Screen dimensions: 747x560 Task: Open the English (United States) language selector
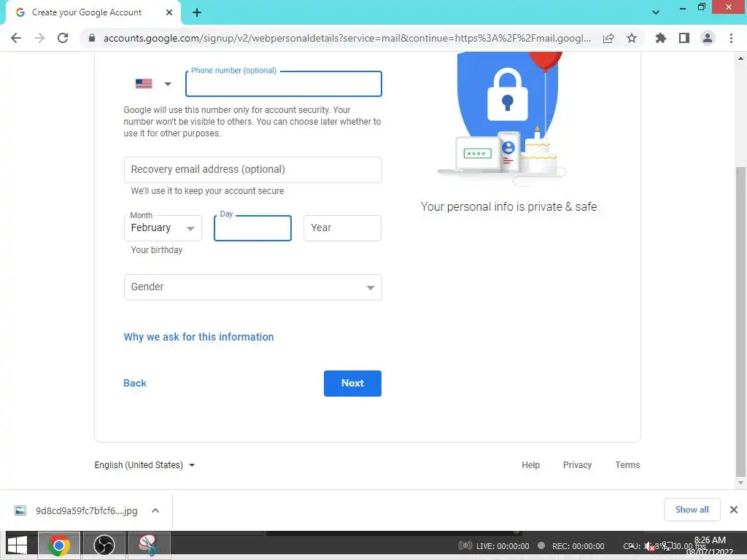coord(145,465)
